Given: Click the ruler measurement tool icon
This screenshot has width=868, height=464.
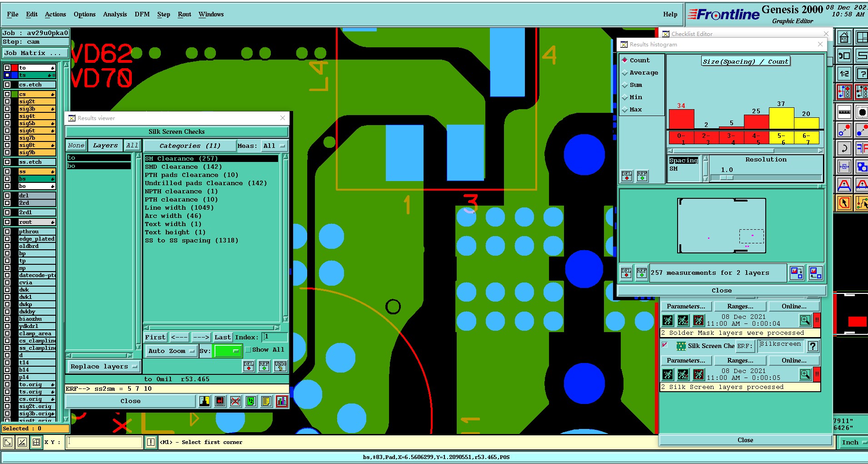Looking at the screenshot, I should click(x=844, y=112).
